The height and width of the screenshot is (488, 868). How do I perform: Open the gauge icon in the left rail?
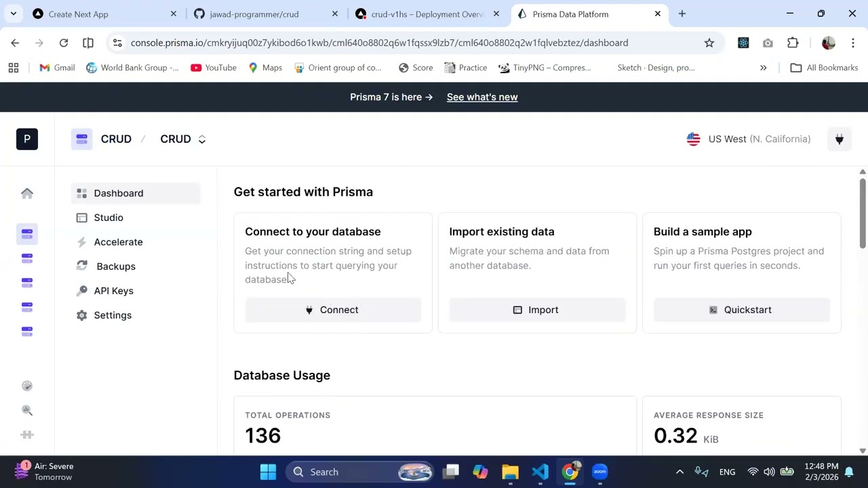[27, 386]
